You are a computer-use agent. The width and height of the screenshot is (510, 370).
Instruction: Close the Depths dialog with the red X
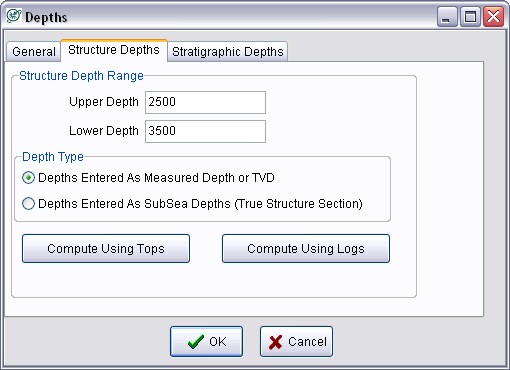click(x=493, y=17)
